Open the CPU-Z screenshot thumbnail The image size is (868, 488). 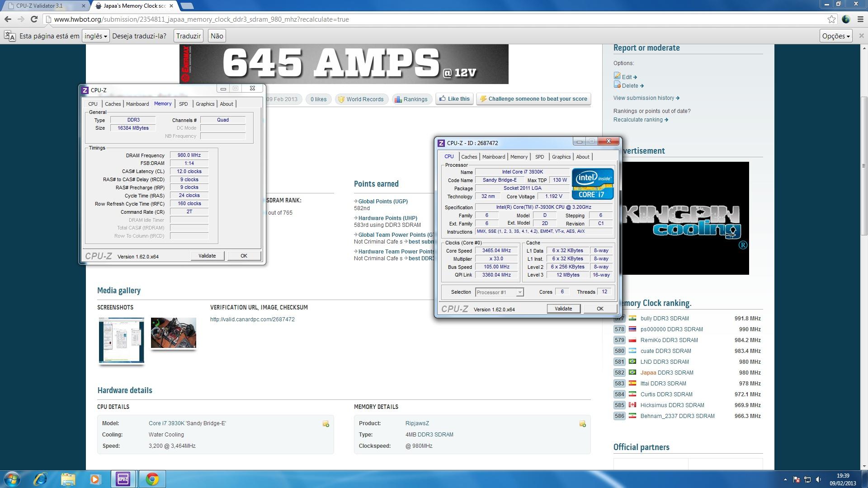point(121,340)
